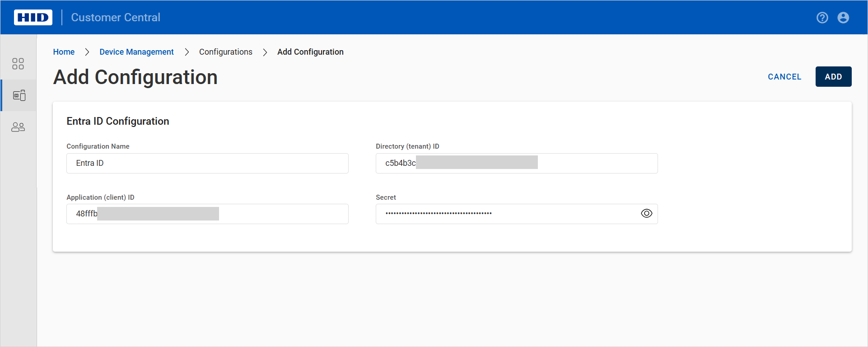This screenshot has width=868, height=347.
Task: Select the Device Management sidebar icon
Action: point(19,95)
